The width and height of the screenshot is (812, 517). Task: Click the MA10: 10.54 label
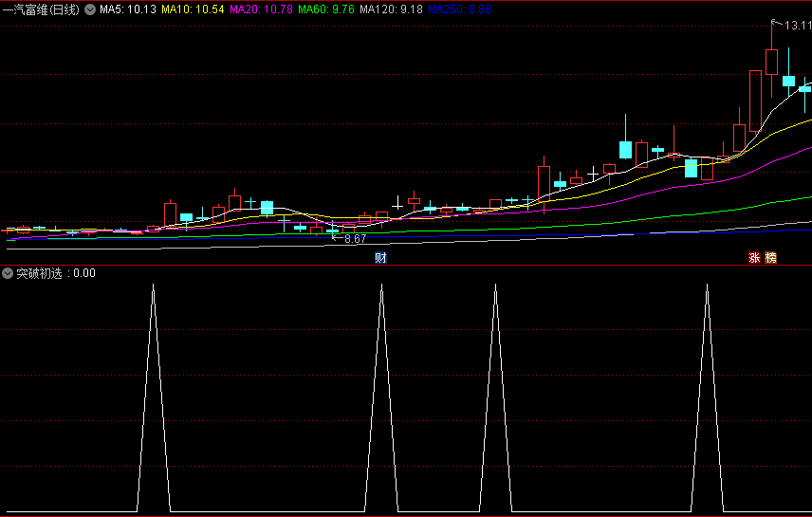(193, 9)
